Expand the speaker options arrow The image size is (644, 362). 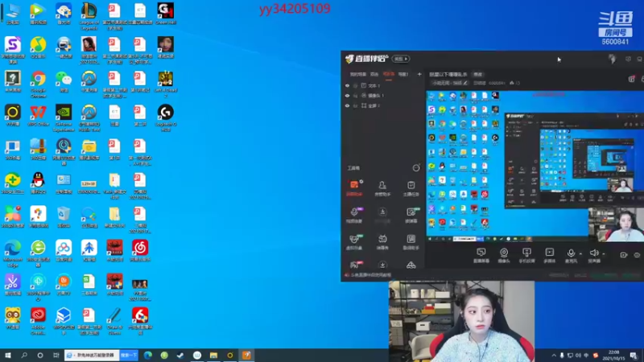pos(603,254)
